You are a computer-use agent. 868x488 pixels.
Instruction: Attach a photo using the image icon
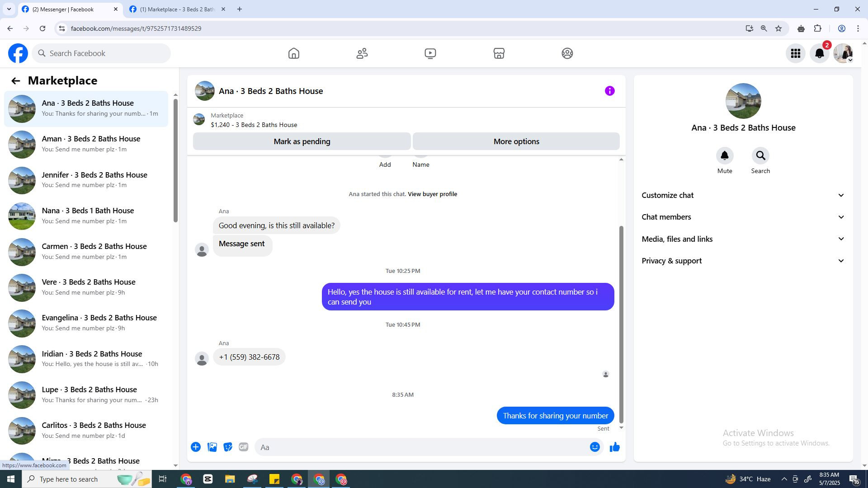(x=212, y=447)
